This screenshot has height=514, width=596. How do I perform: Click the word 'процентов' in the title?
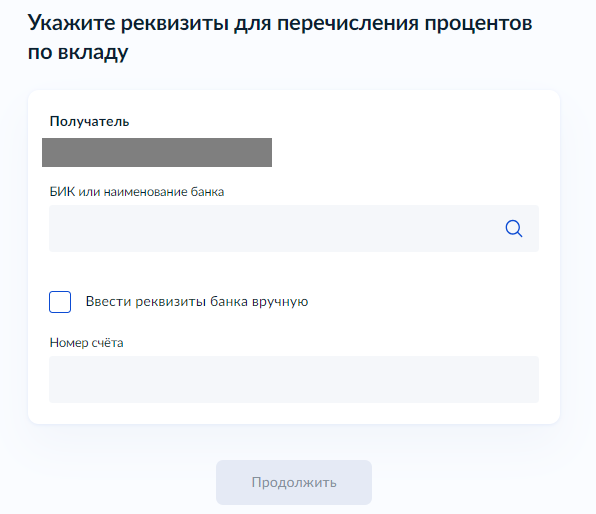(478, 24)
